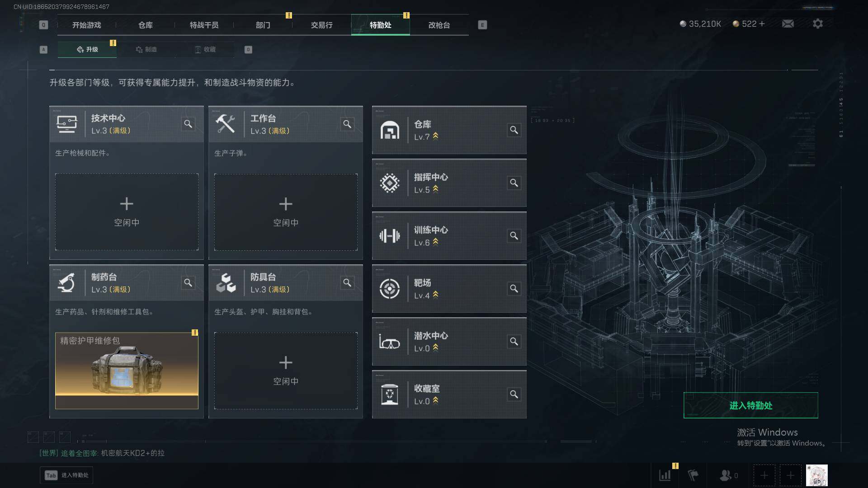Open the mail envelope icon
The height and width of the screenshot is (488, 868).
(x=788, y=23)
